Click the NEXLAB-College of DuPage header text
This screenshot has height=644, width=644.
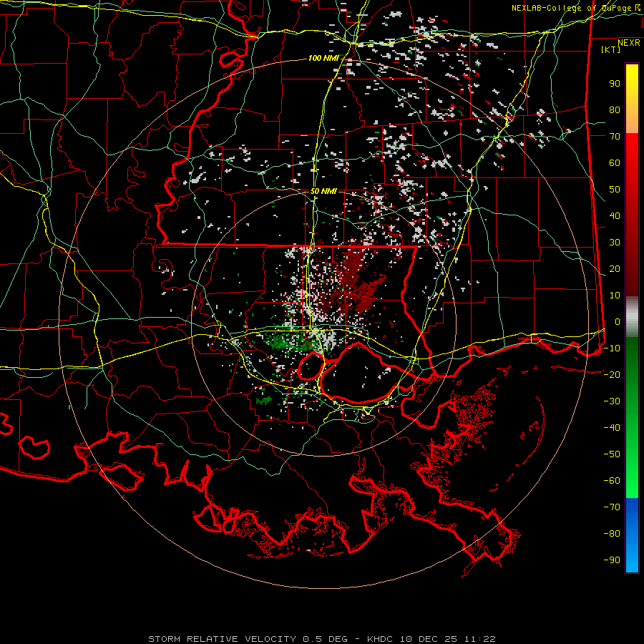[x=571, y=8]
